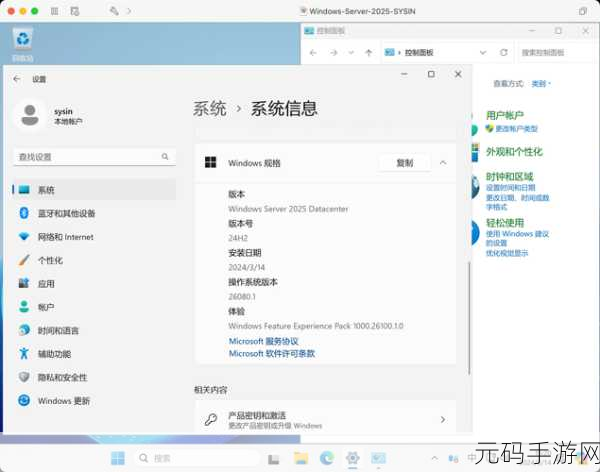Open the 类别 view-by dropdown in Control Panel

541,83
